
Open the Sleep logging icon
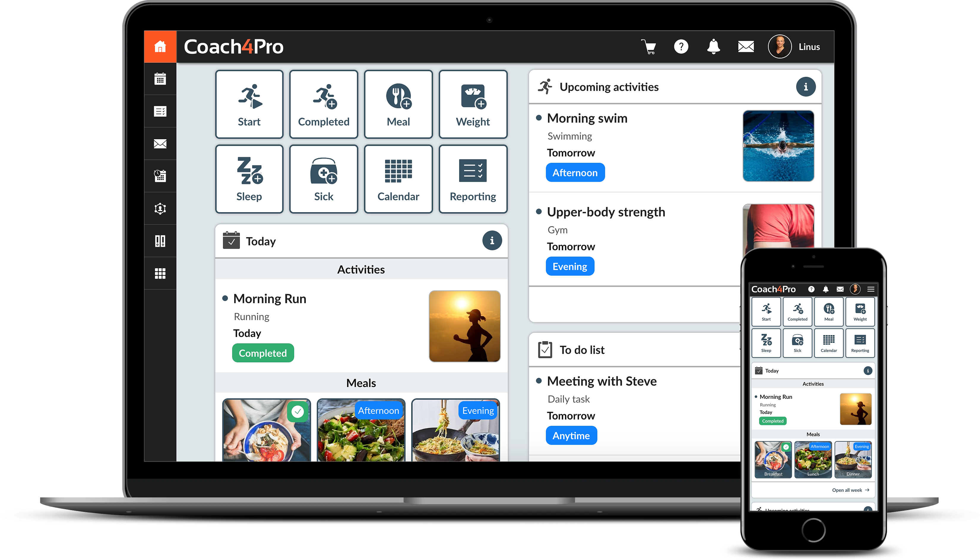249,178
